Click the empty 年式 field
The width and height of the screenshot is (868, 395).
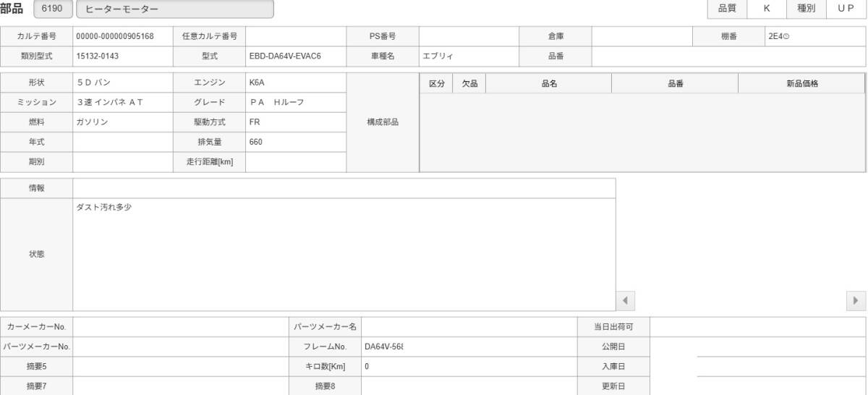(x=122, y=142)
